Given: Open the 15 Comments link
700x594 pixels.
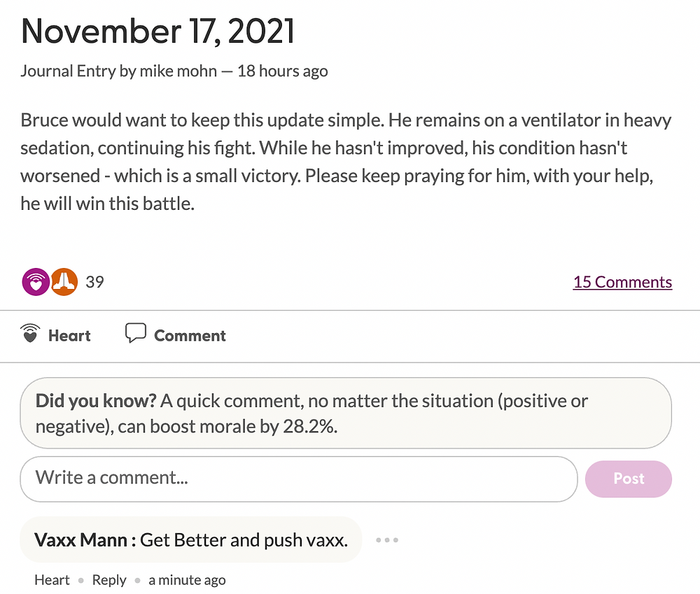Looking at the screenshot, I should click(x=622, y=282).
